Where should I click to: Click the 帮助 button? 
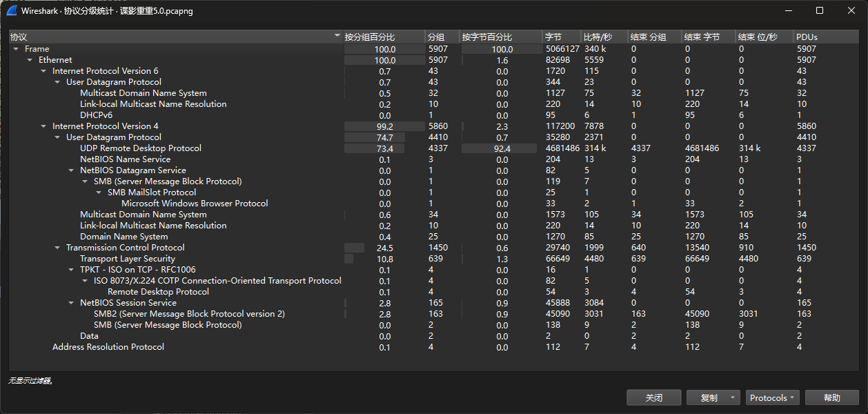[831, 398]
